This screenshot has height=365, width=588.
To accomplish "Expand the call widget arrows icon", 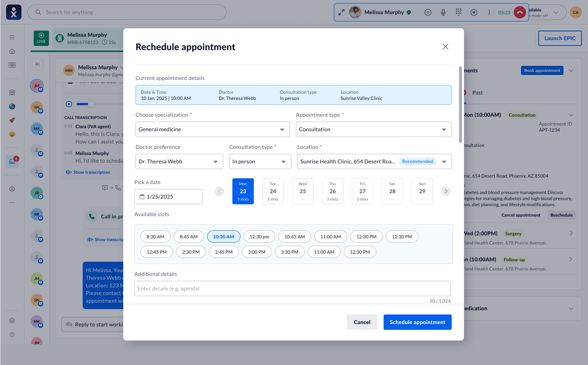I will pos(341,12).
